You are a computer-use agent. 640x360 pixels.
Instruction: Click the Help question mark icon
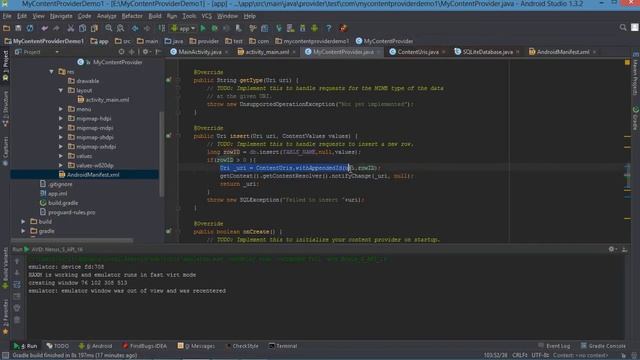[329, 28]
